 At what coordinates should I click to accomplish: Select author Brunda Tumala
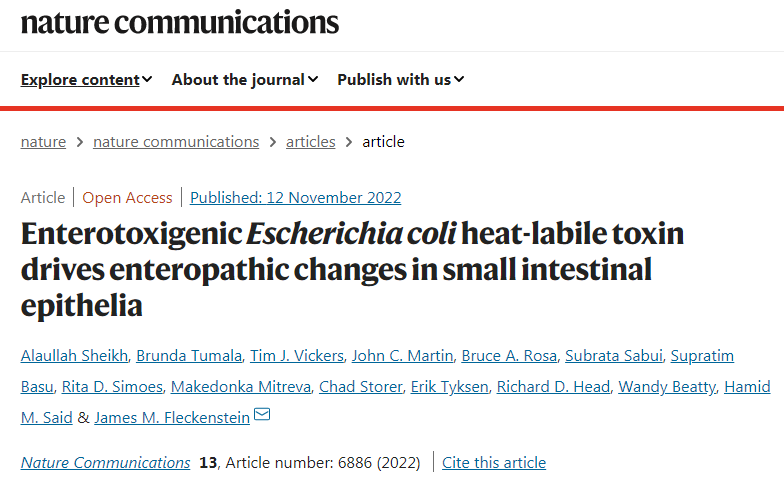click(x=187, y=356)
